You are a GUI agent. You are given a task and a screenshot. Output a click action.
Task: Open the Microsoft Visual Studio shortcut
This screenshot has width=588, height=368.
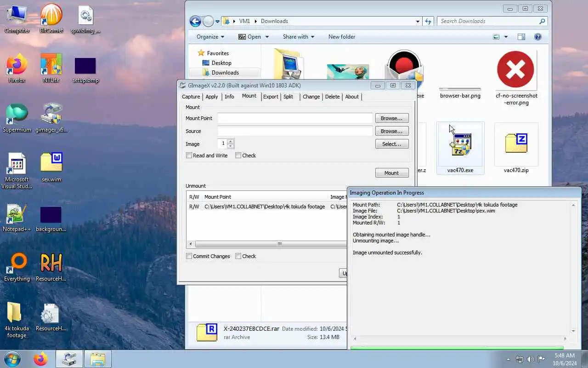click(x=17, y=170)
